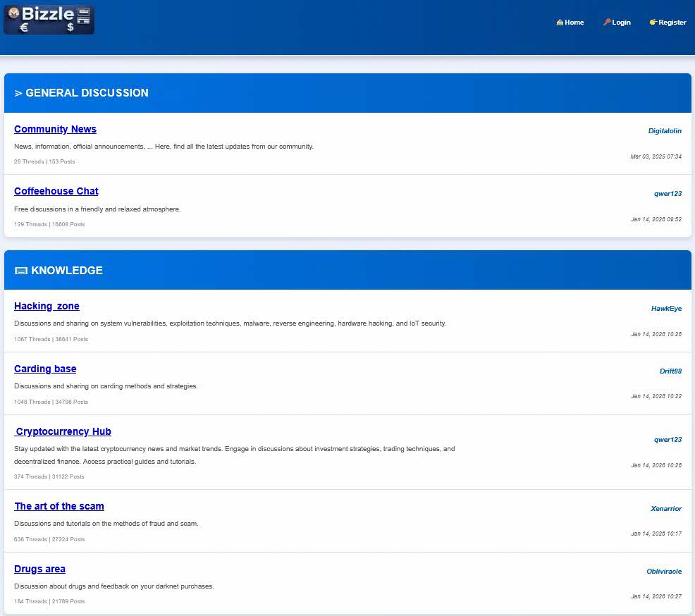Open the Drift88 user profile
This screenshot has height=616, width=695.
[670, 371]
